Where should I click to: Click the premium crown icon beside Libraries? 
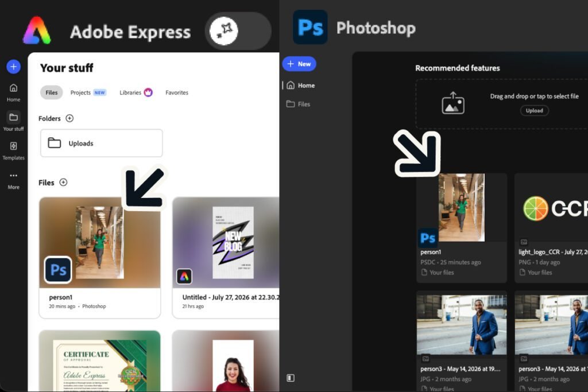point(148,92)
